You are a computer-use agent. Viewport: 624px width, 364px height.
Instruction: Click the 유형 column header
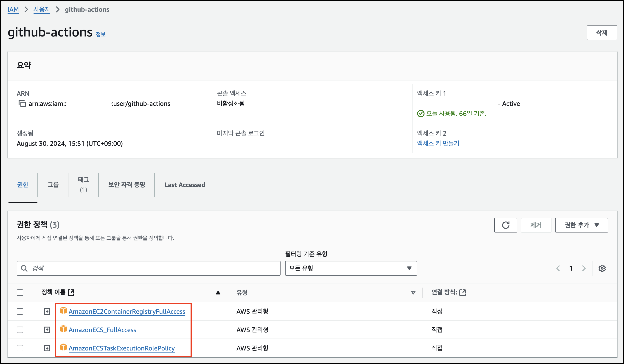(x=242, y=292)
